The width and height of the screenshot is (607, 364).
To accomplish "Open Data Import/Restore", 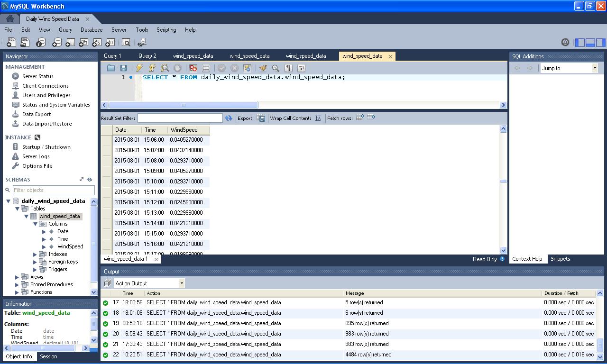I will click(x=46, y=124).
